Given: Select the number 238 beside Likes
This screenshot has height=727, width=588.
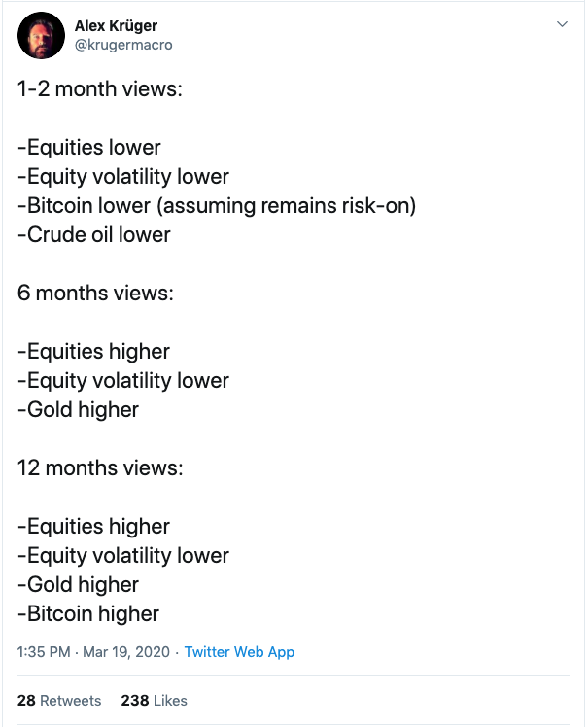Looking at the screenshot, I should click(135, 700).
